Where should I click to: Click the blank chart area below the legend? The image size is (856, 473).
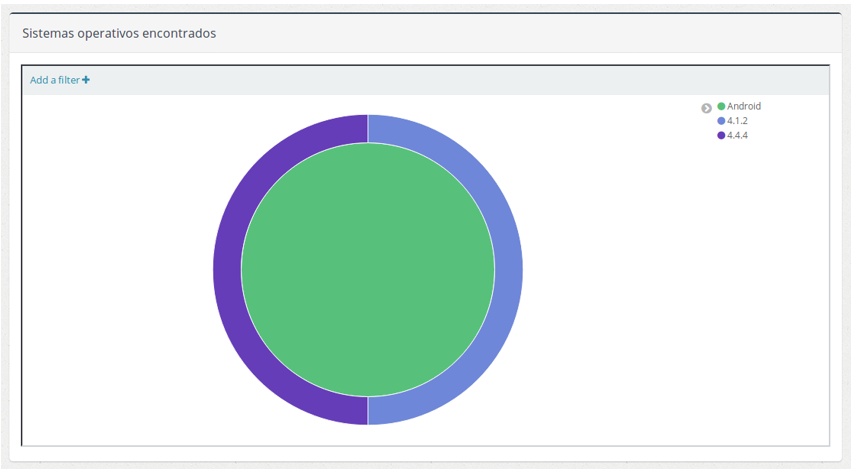tap(740, 300)
